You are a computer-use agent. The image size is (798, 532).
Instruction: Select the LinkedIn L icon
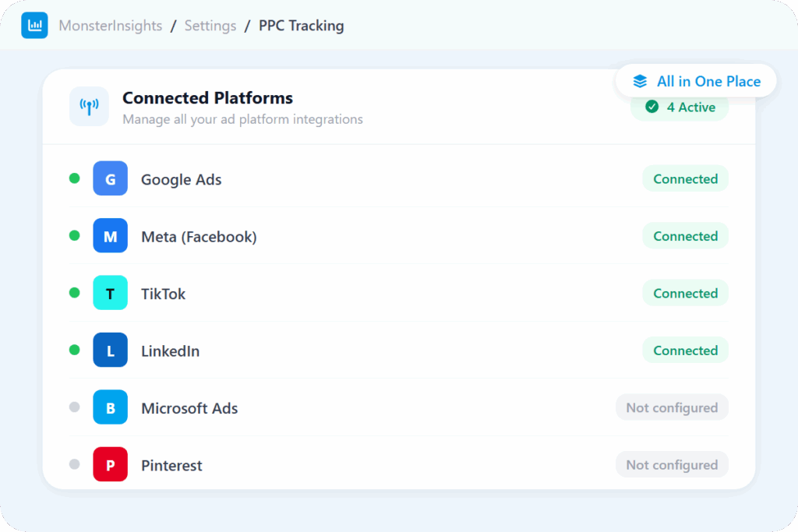pyautogui.click(x=110, y=351)
